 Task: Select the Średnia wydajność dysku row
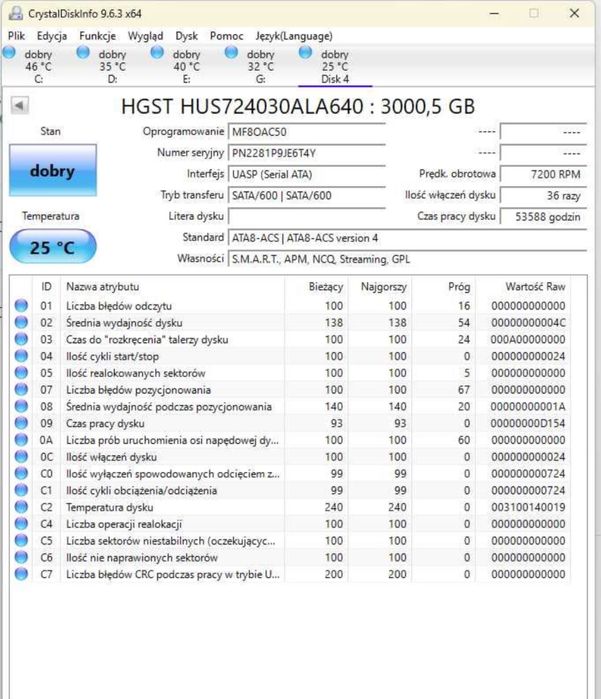point(290,322)
